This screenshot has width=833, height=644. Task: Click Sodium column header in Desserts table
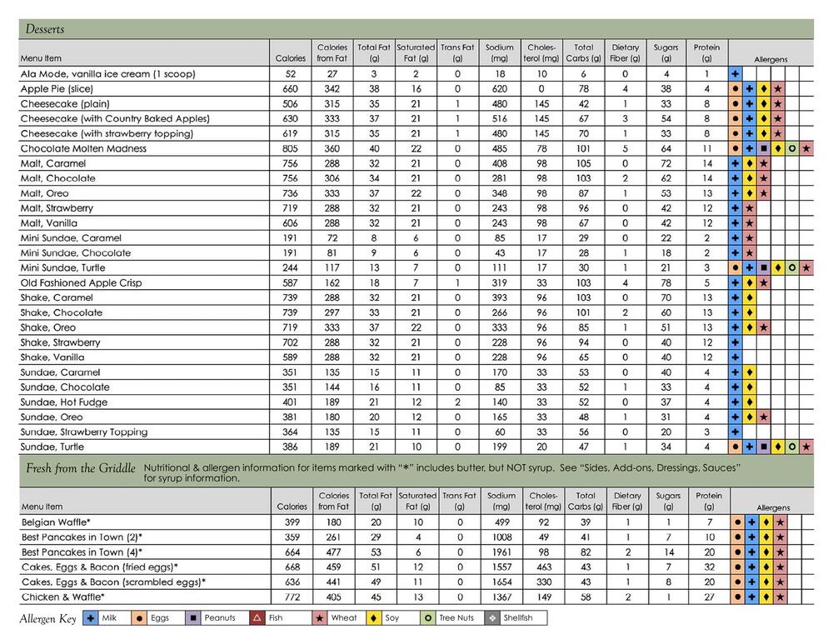[x=499, y=53]
